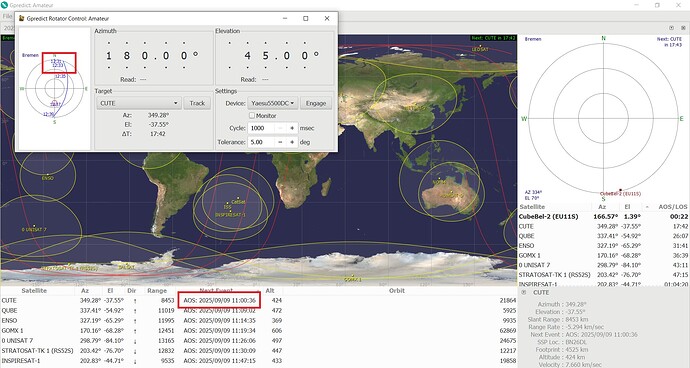Select the QUBE row in bottom list
The height and width of the screenshot is (368, 690).
(259, 310)
